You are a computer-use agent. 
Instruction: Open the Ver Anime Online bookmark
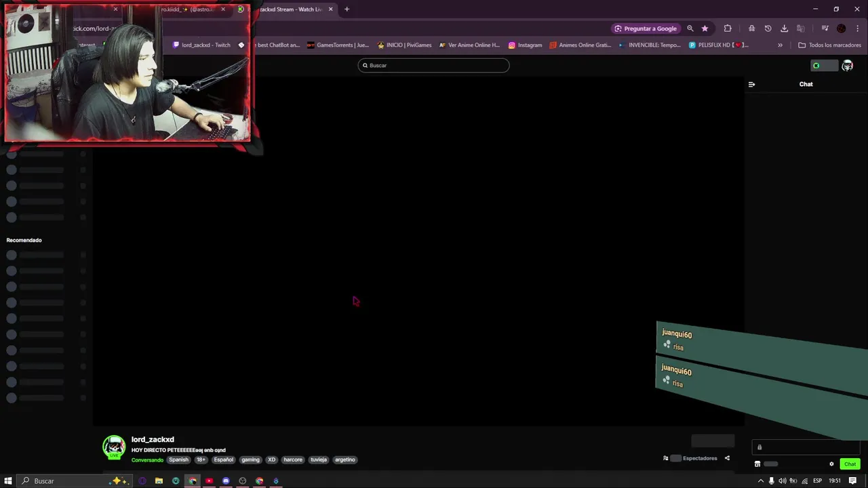click(469, 45)
